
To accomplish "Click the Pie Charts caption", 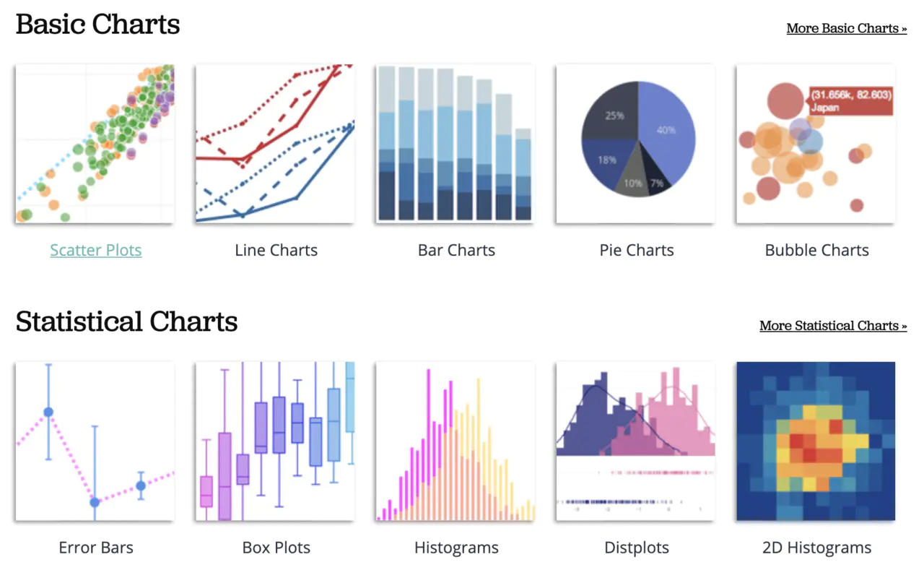I will (x=637, y=251).
